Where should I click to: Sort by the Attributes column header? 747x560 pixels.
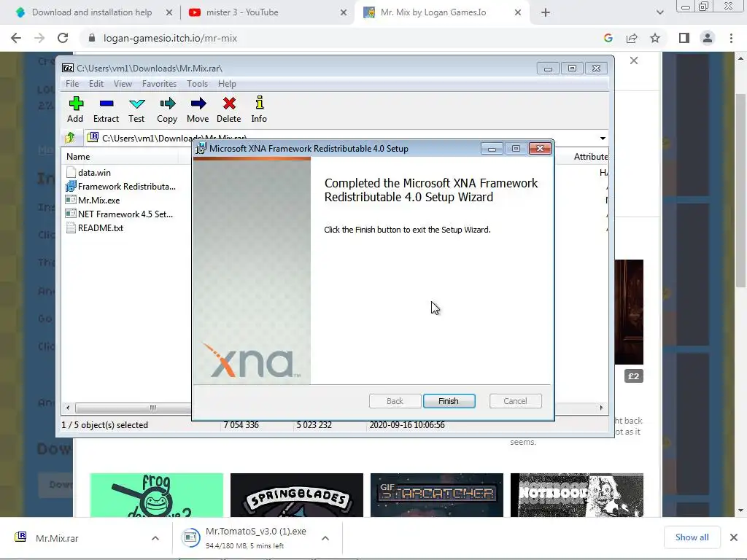pyautogui.click(x=590, y=157)
